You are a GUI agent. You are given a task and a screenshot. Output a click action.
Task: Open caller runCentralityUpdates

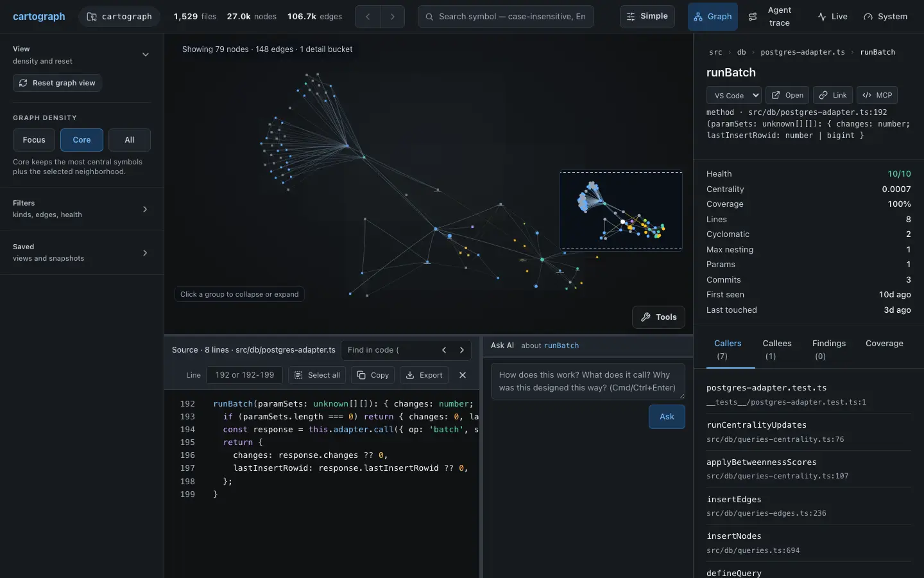coord(809,432)
